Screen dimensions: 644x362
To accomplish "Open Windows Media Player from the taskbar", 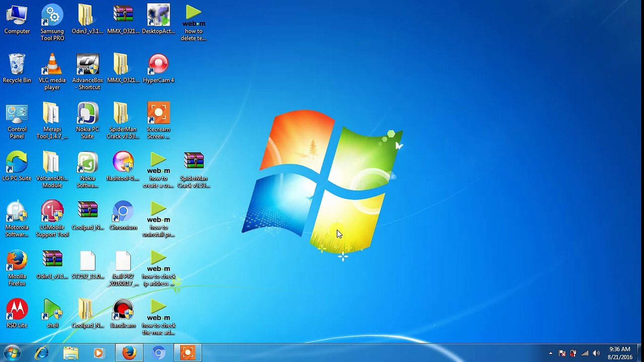I will point(100,353).
